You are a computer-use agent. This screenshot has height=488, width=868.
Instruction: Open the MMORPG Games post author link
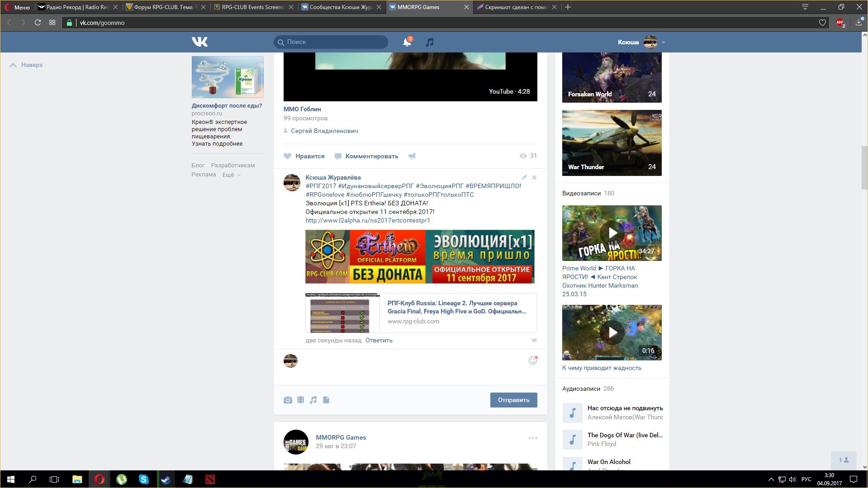[x=341, y=437]
